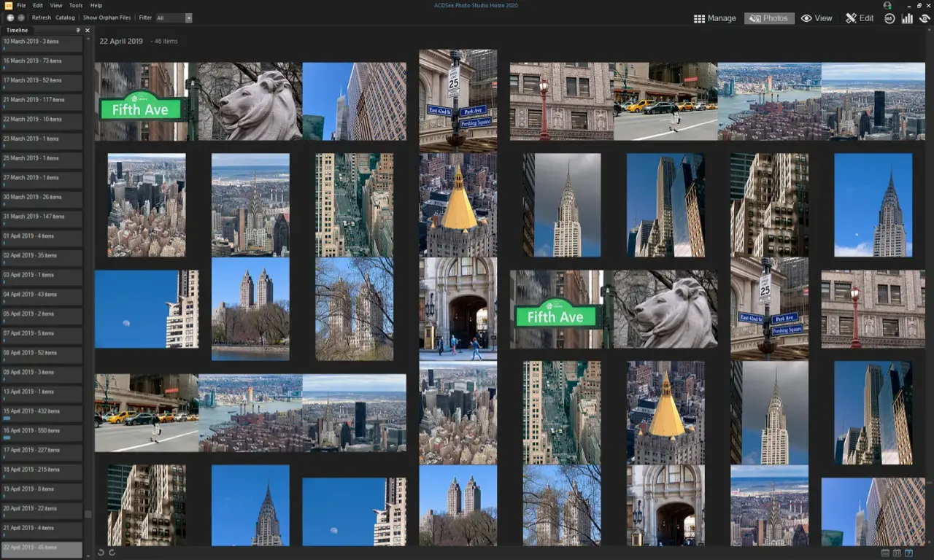Open the ACDSee 365 cloud icon

coord(889,18)
